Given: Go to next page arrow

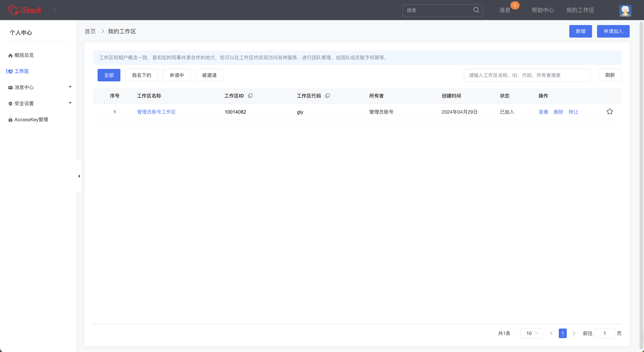Looking at the screenshot, I should point(574,333).
